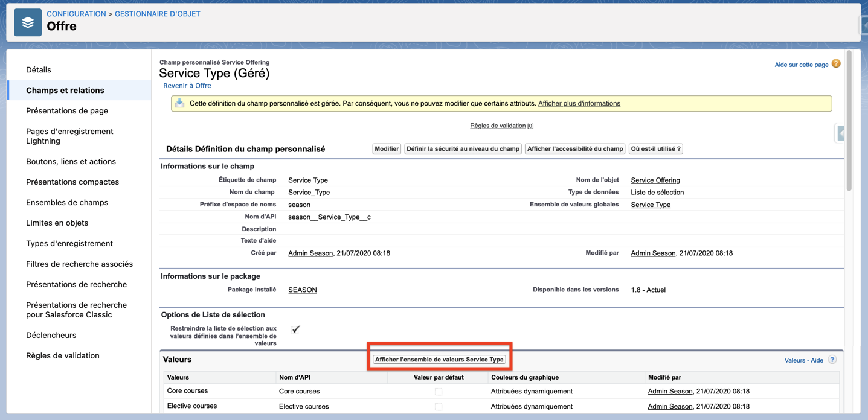Open Définir la sécurité au niveau du champ
This screenshot has width=868, height=420.
point(463,149)
